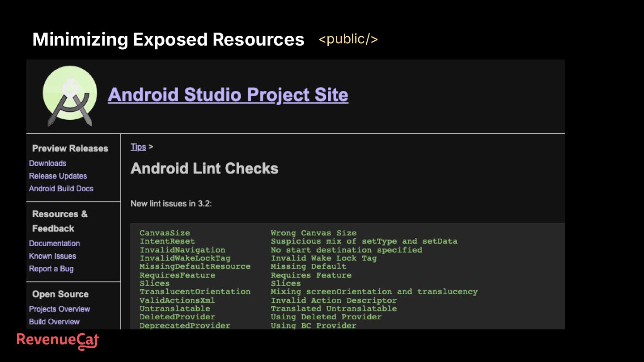Open the Downloads sidebar link
This screenshot has width=644, height=362.
[x=47, y=164]
